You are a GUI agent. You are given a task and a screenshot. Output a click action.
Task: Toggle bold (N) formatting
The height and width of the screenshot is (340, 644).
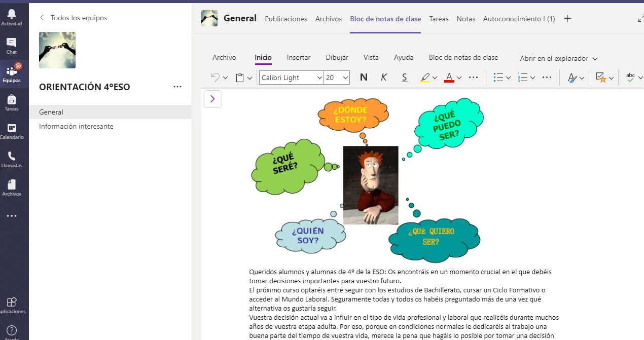364,78
